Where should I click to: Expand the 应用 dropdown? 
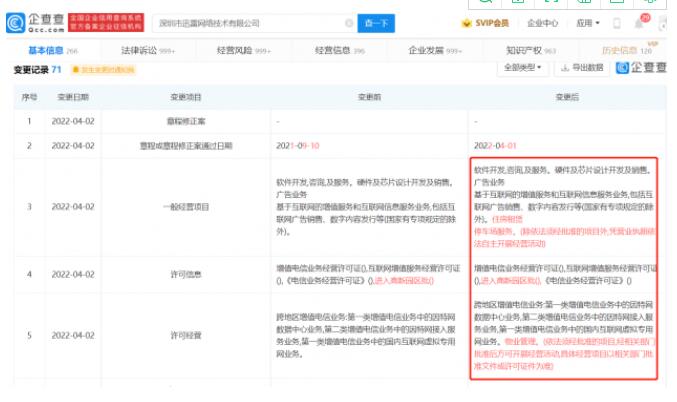click(x=588, y=23)
